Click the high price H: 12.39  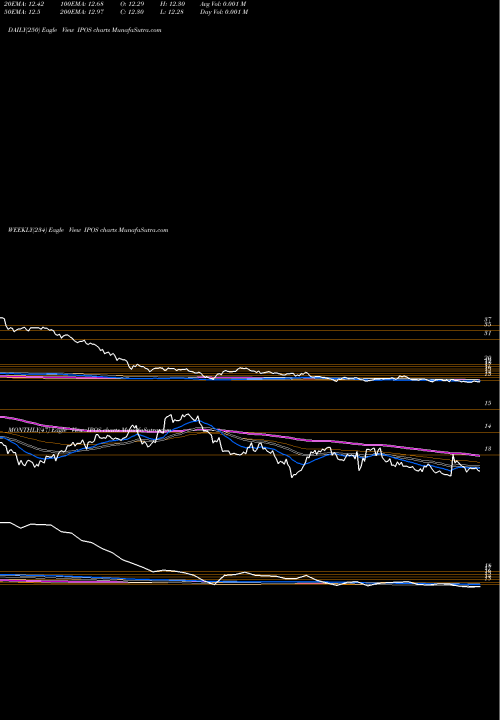[173, 4]
